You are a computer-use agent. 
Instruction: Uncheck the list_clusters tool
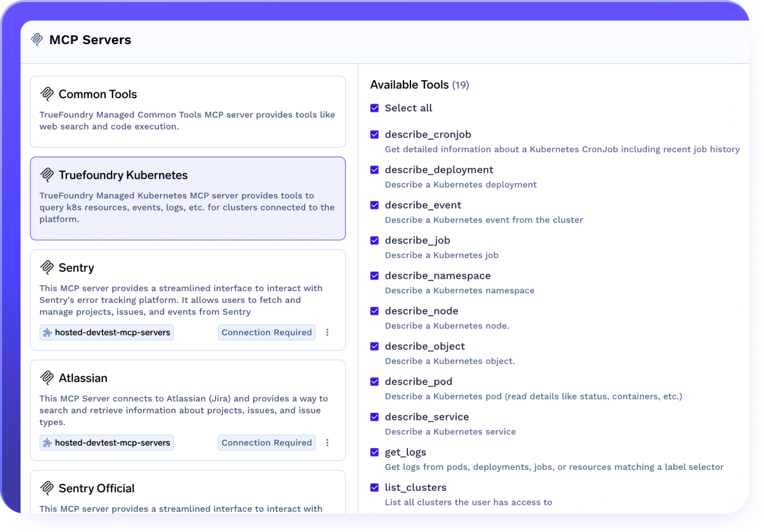coord(374,487)
